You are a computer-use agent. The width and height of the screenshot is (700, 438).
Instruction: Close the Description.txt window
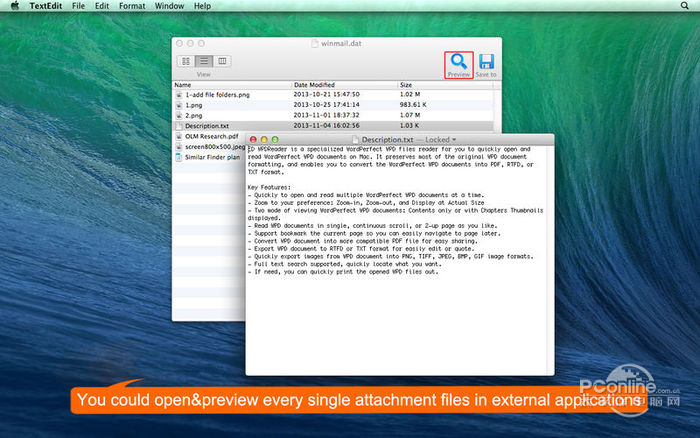(253, 140)
